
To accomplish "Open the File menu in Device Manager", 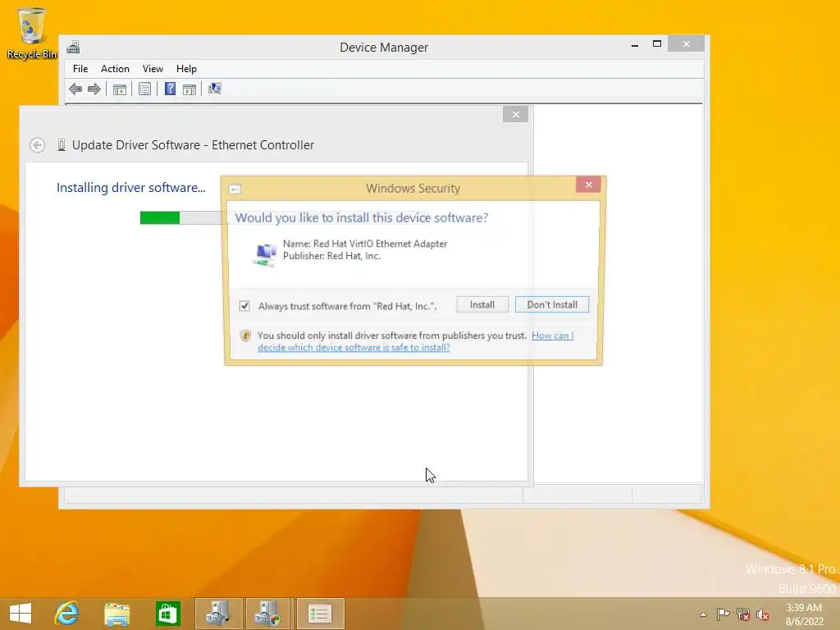I will [80, 69].
